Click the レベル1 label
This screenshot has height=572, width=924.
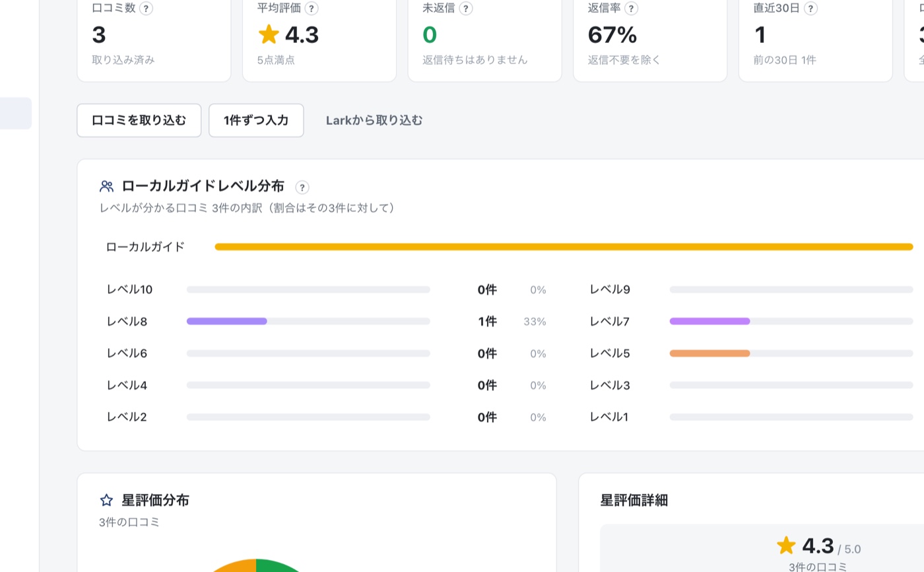(609, 417)
